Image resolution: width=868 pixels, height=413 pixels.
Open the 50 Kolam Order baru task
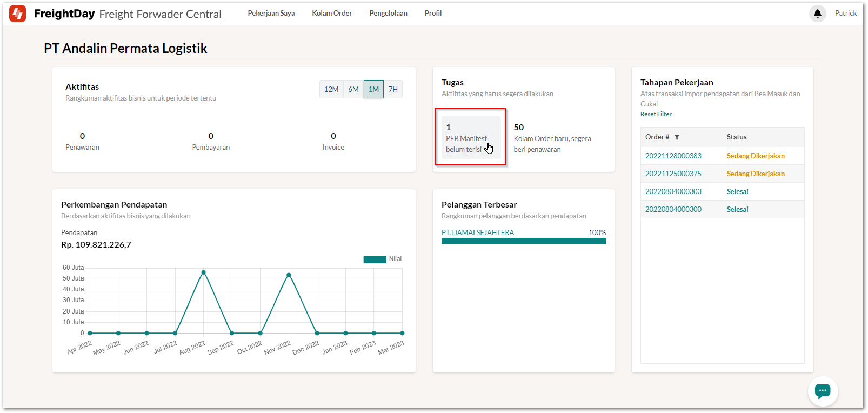tap(552, 138)
